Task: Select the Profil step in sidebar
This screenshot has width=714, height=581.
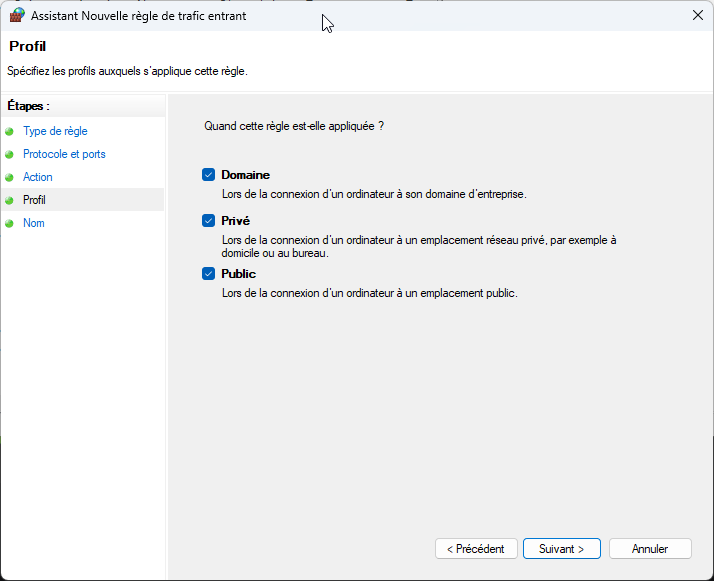Action: pos(34,200)
